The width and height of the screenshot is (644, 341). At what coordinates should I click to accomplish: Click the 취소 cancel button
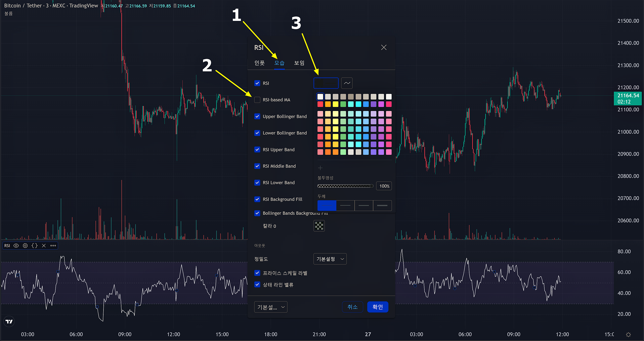point(352,307)
